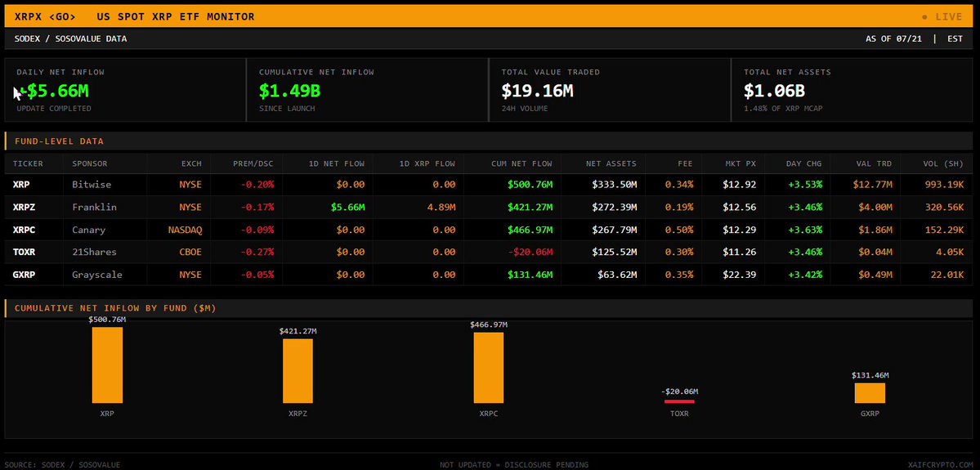Click Bitwise value traded $12.77M
The height and width of the screenshot is (470, 980).
[x=872, y=185]
